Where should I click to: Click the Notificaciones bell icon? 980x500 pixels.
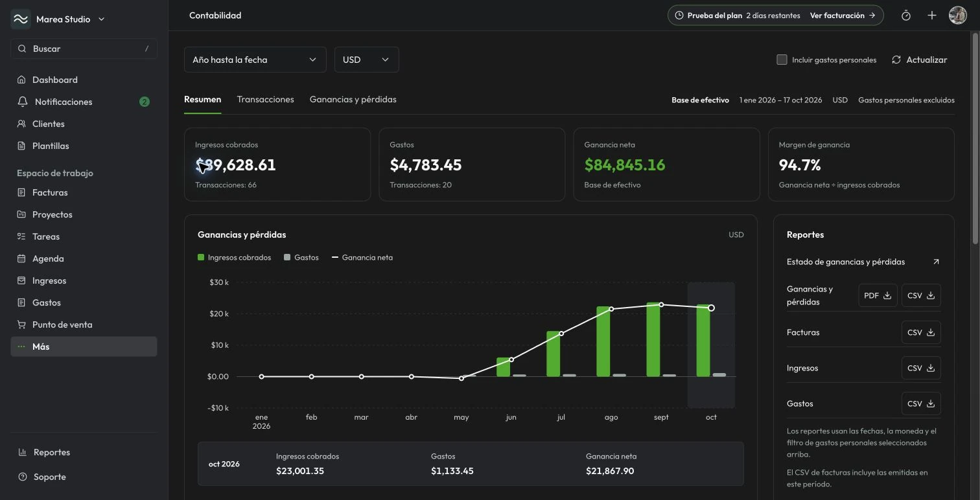click(x=23, y=102)
